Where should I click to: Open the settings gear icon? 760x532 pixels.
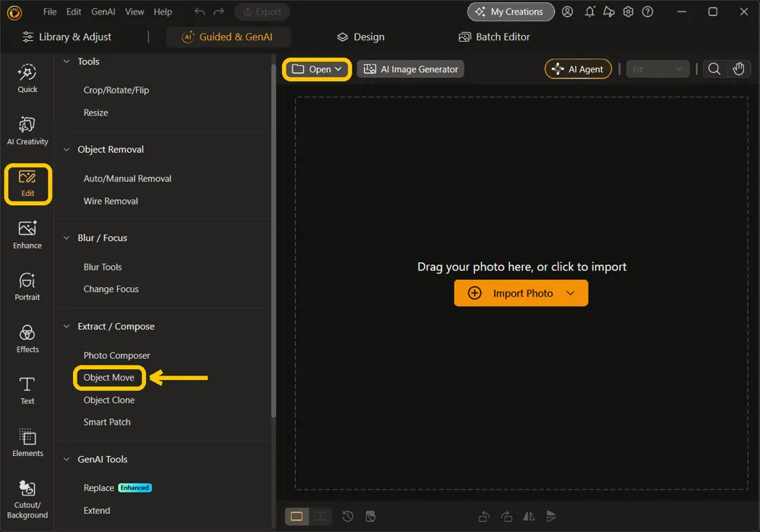(629, 11)
